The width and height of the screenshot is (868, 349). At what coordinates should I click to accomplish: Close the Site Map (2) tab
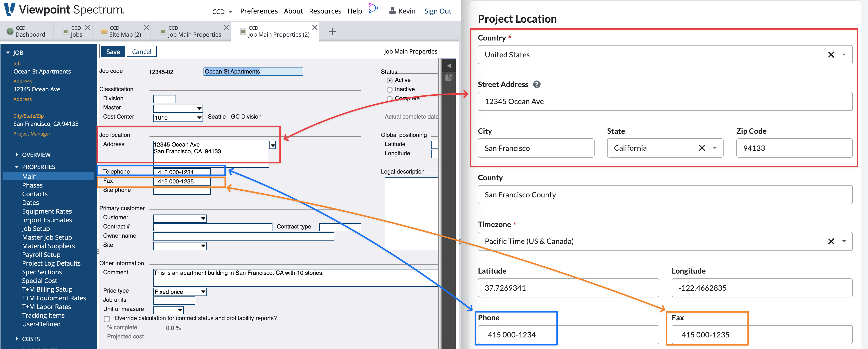(x=146, y=28)
